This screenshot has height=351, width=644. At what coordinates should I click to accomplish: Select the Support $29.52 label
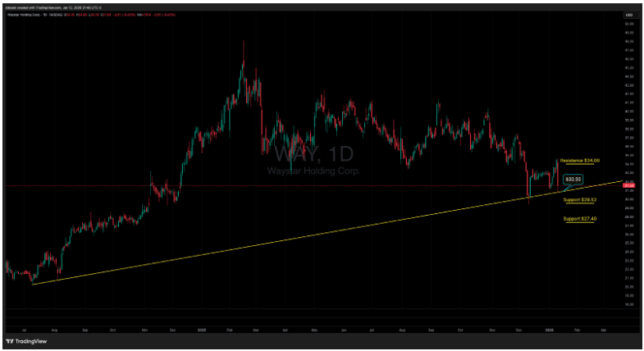[x=579, y=200]
